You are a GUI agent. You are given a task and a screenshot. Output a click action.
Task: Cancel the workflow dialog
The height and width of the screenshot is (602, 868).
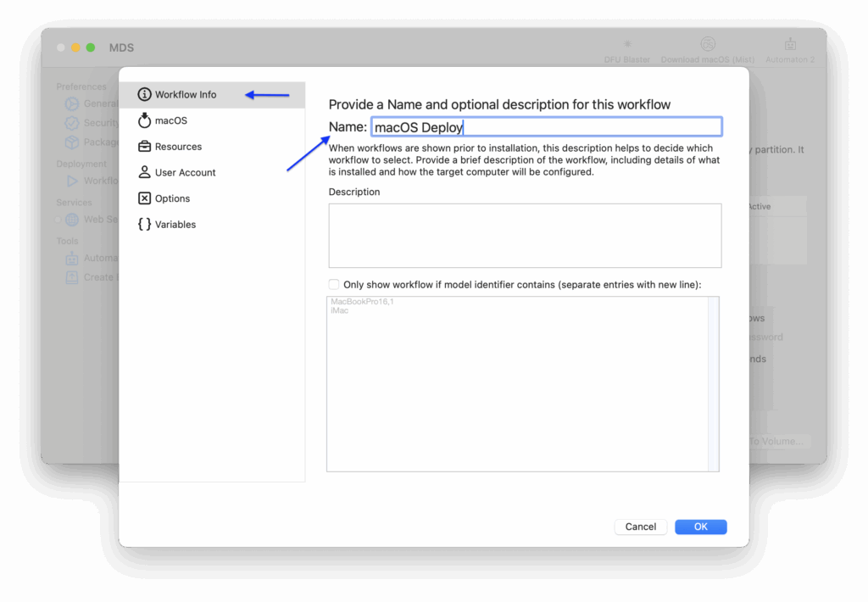tap(641, 527)
